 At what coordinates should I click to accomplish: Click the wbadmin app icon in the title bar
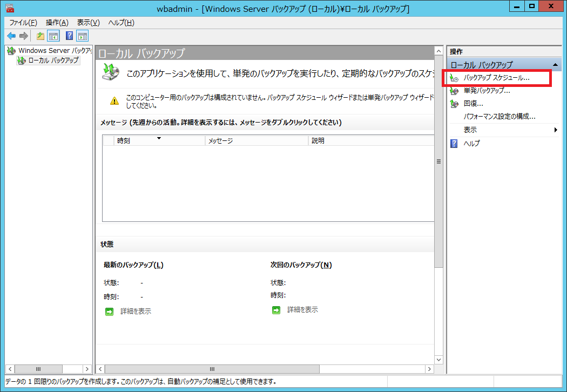pyautogui.click(x=10, y=8)
